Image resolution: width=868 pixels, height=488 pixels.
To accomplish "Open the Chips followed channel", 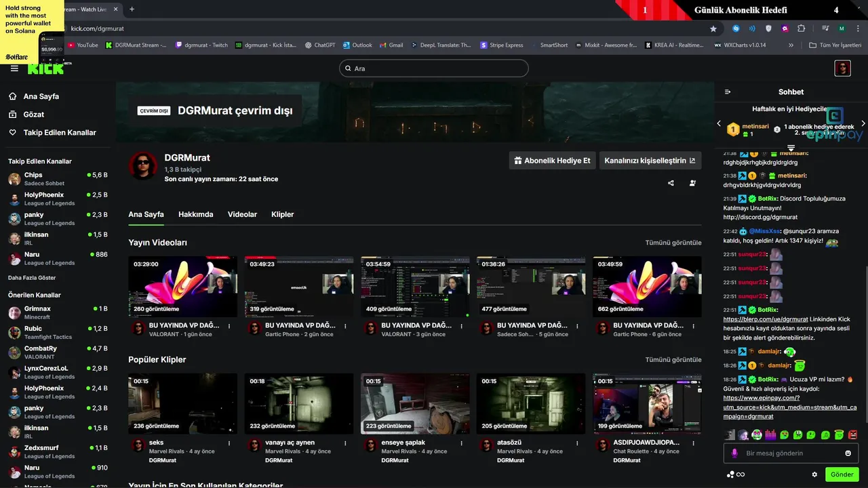I will tap(58, 179).
